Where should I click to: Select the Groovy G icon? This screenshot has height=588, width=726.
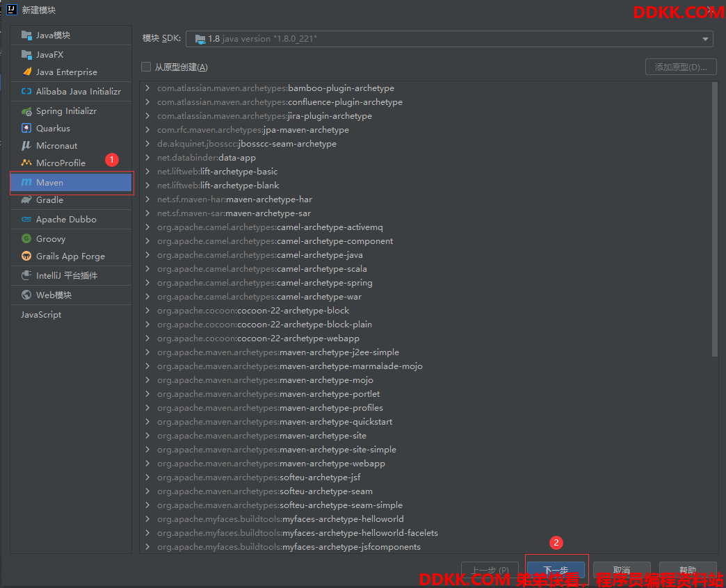pos(26,238)
